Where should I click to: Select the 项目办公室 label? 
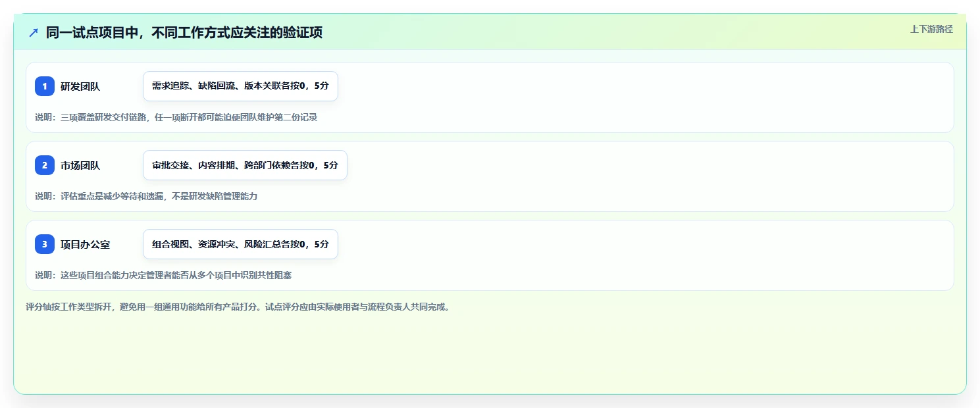pos(86,244)
